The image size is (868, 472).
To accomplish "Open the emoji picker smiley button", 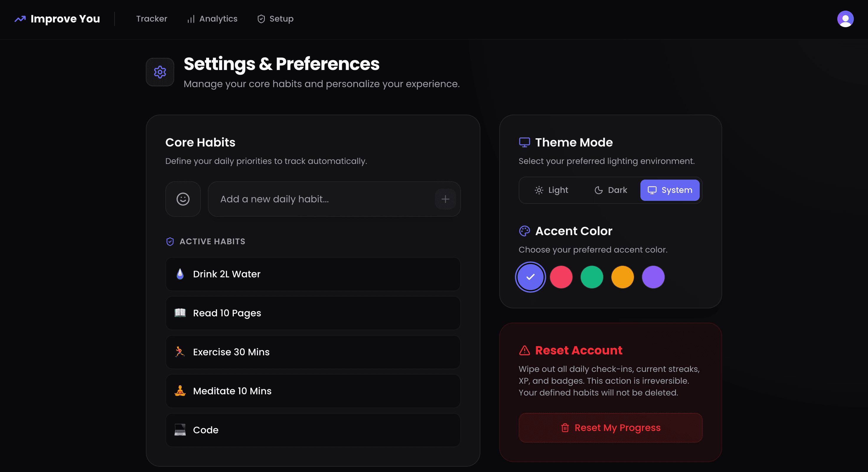I will (x=183, y=199).
